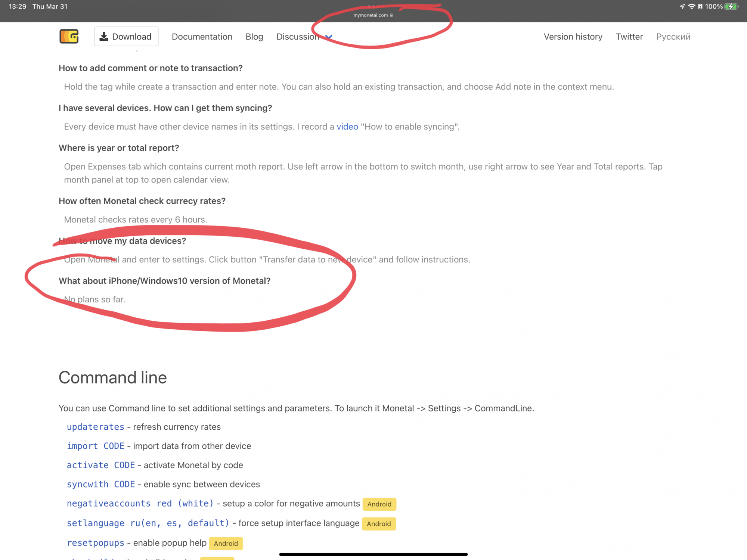This screenshot has width=747, height=560.
Task: Switch language to Русский
Action: click(x=673, y=37)
